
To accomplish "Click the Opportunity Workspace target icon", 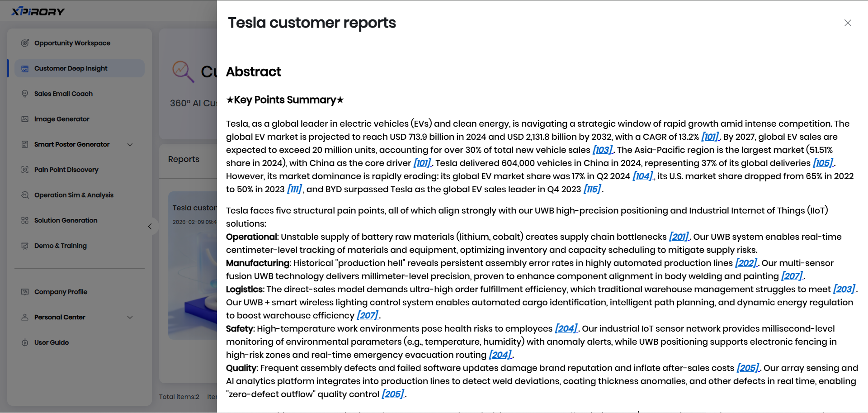I will click(25, 43).
